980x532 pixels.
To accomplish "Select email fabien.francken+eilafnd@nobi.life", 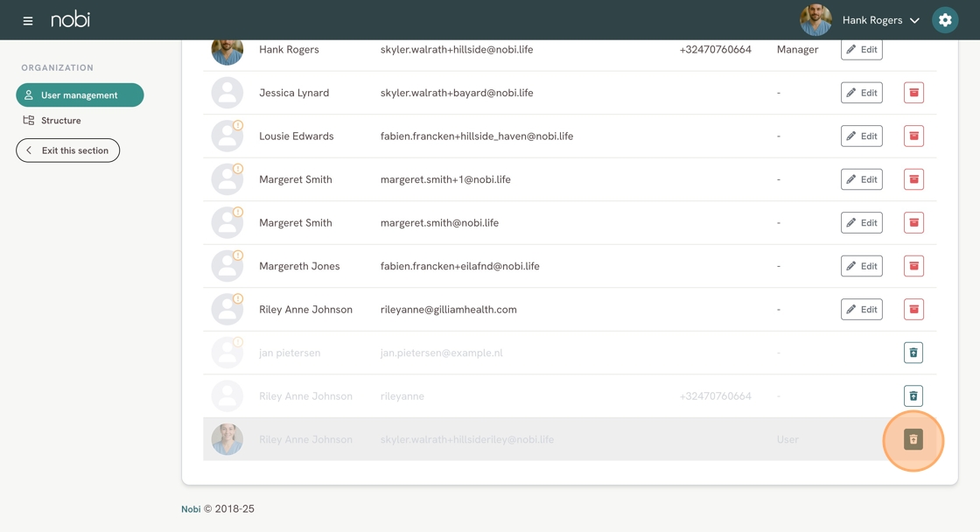I will 460,266.
